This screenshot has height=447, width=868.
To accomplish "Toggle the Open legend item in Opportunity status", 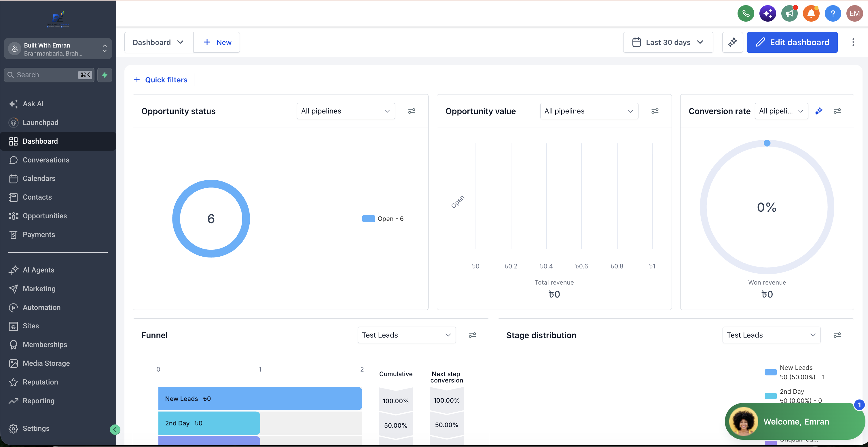I will coord(383,219).
